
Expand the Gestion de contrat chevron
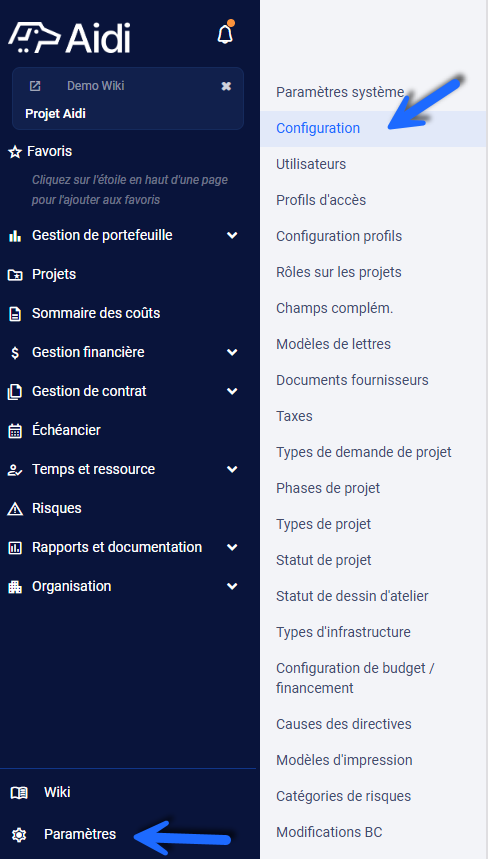(232, 391)
